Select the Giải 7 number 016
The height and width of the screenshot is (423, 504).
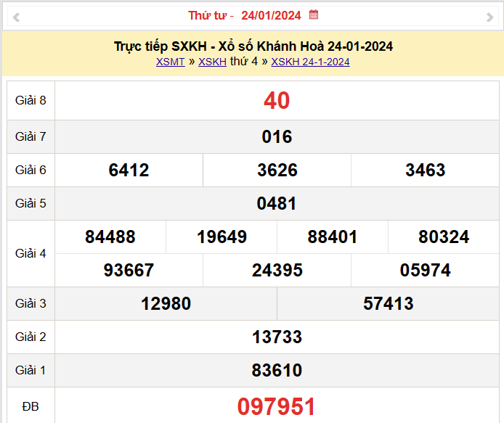tap(277, 136)
